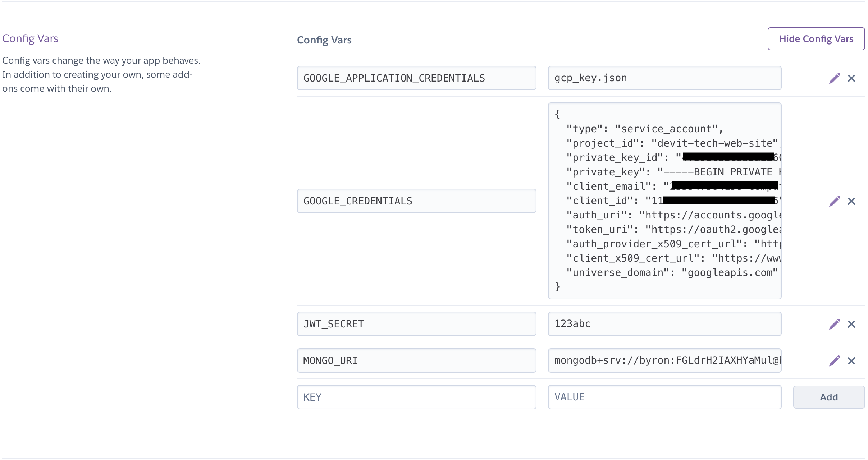The width and height of the screenshot is (868, 460).
Task: Remove the GOOGLE_CREDENTIALS config var
Action: 851,201
